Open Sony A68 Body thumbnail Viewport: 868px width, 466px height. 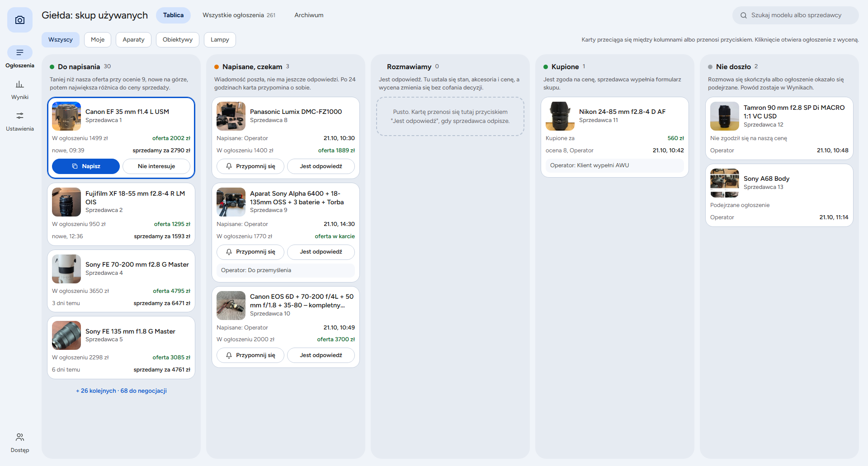tap(725, 183)
